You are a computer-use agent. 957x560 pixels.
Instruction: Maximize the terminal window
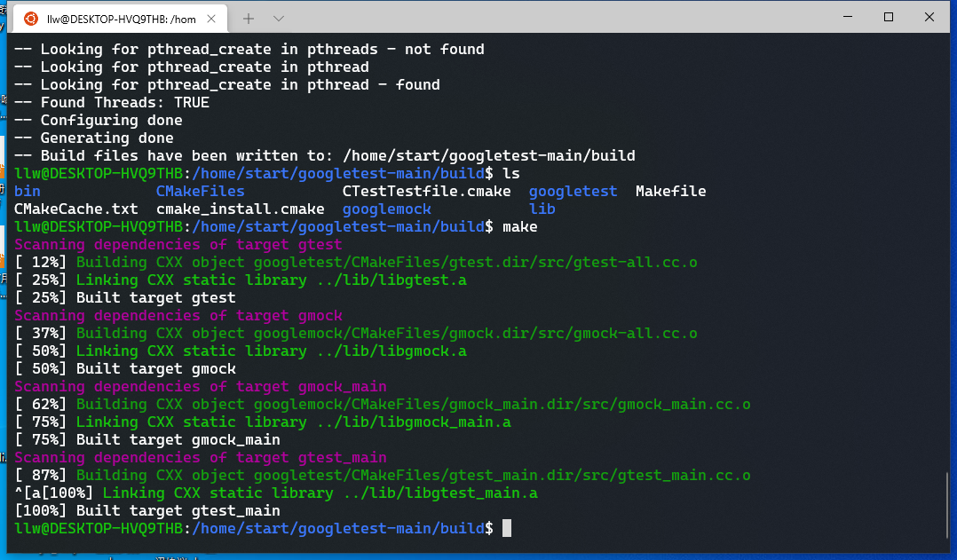coord(889,17)
